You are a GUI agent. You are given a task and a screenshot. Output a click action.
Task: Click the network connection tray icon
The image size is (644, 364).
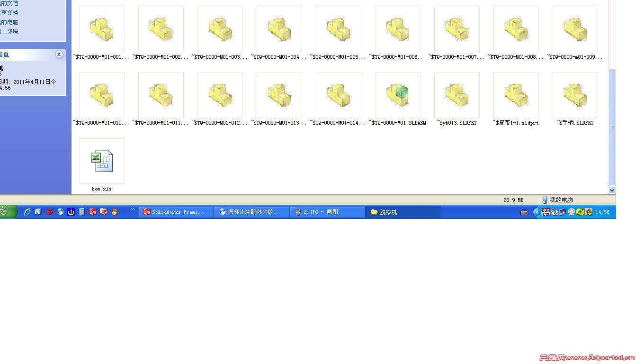[x=563, y=212]
